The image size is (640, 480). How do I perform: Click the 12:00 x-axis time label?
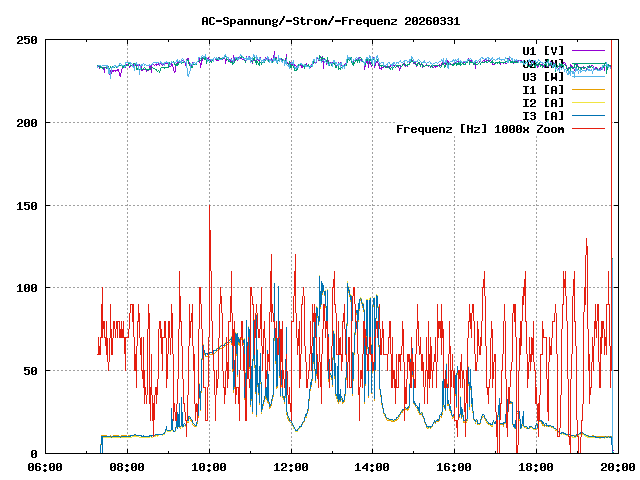click(x=291, y=467)
